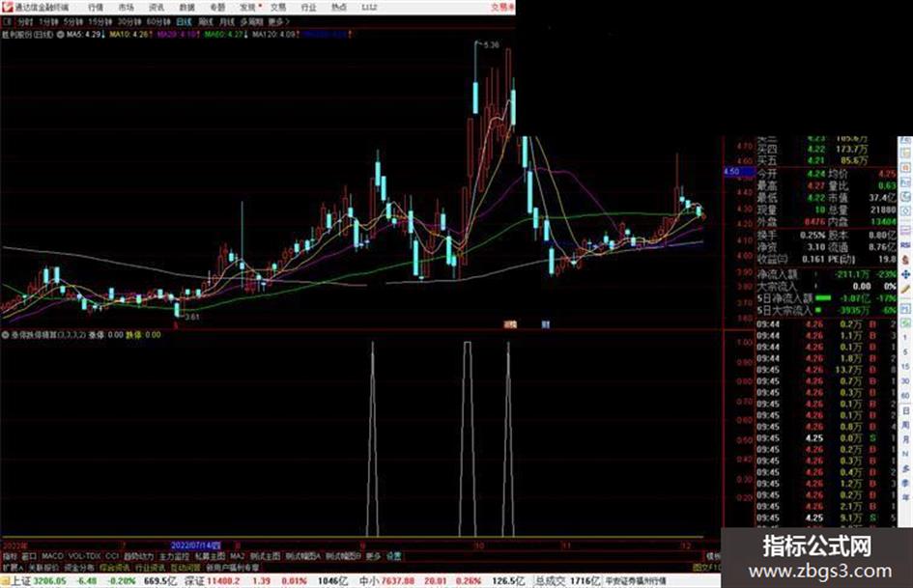
Task: Click the MACD indicator tab
Action: click(52, 556)
